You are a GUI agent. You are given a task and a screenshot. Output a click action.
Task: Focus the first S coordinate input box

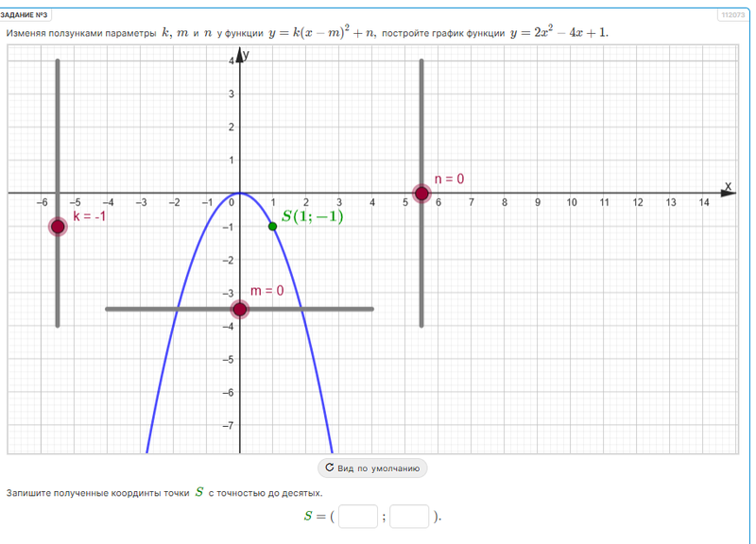358,517
